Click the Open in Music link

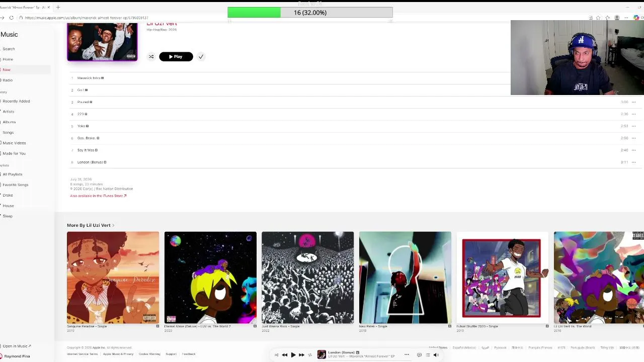17,346
